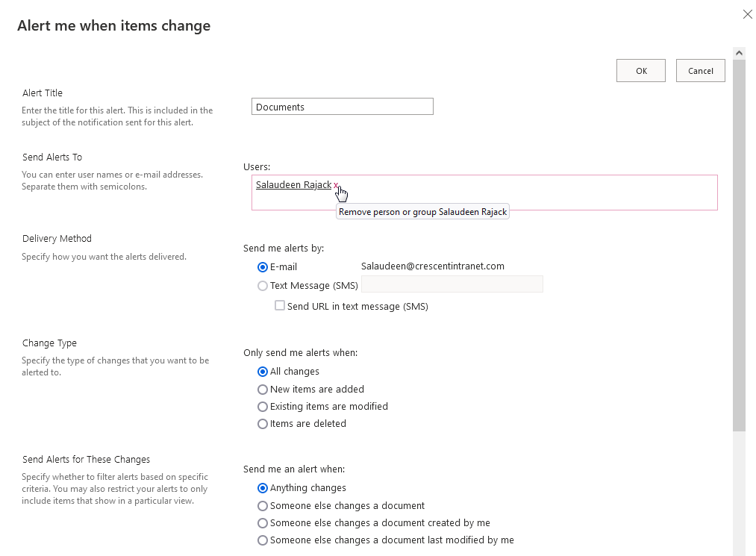
Task: Click the SMS phone number field
Action: click(451, 284)
